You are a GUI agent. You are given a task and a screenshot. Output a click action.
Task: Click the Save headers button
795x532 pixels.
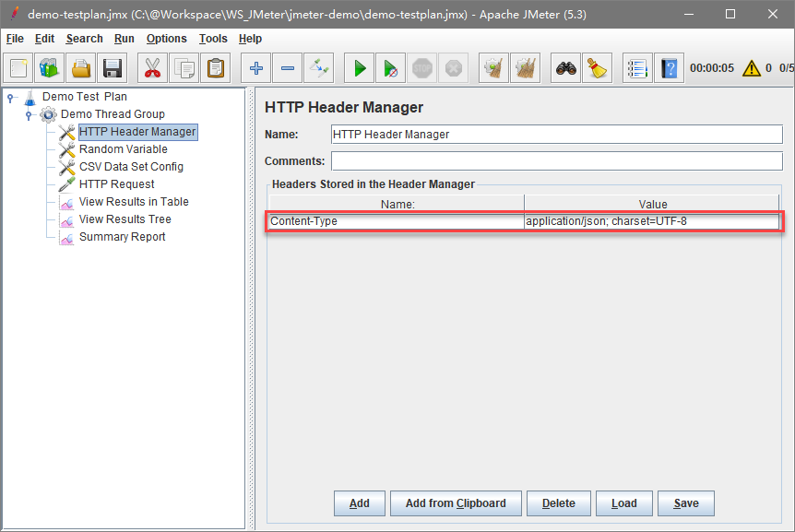coord(686,503)
